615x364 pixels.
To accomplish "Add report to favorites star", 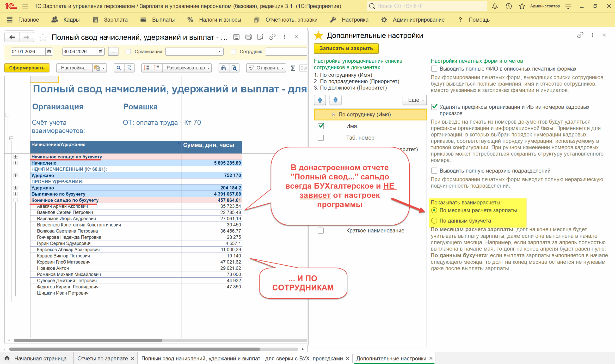I will pos(43,37).
